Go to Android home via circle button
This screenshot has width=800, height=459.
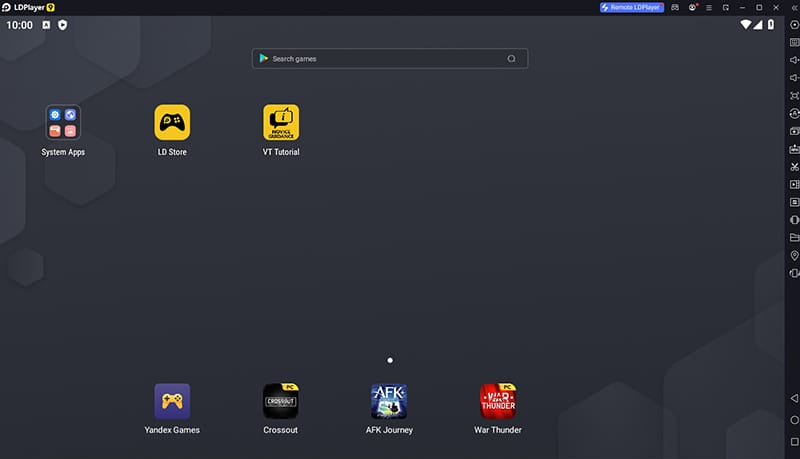(794, 420)
